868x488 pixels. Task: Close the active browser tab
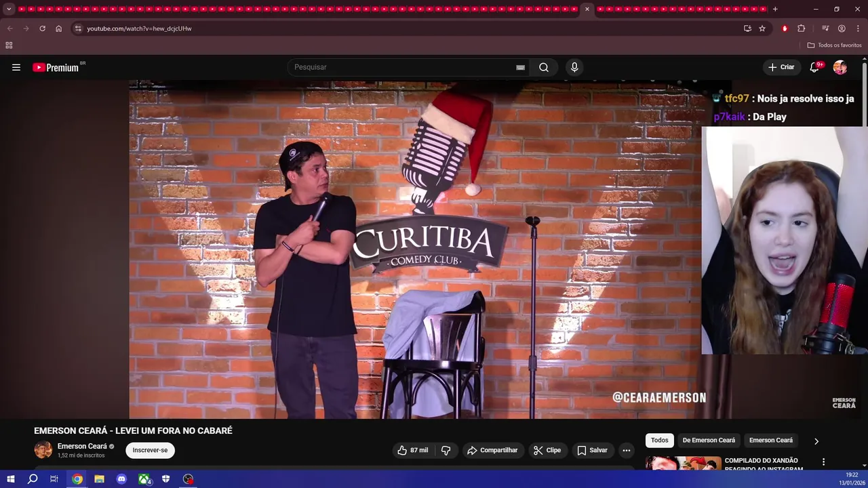(x=587, y=9)
